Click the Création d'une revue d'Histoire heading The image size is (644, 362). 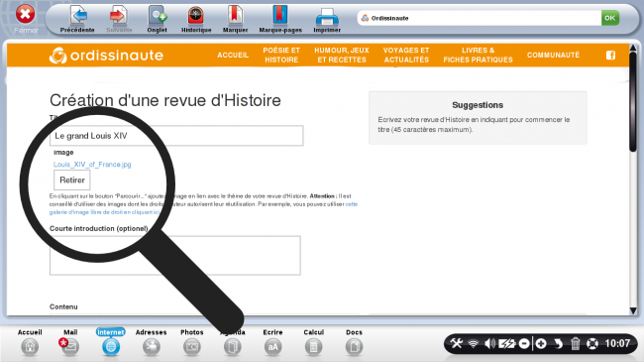tap(165, 100)
